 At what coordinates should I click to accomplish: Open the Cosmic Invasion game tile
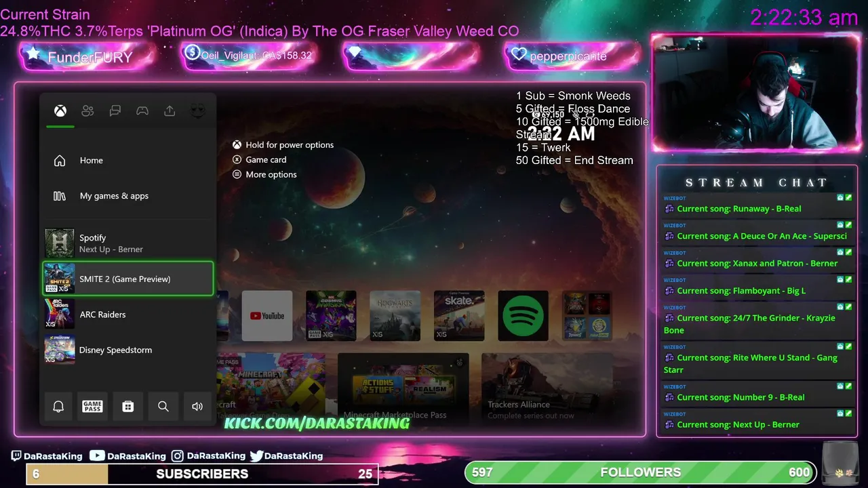coord(331,316)
